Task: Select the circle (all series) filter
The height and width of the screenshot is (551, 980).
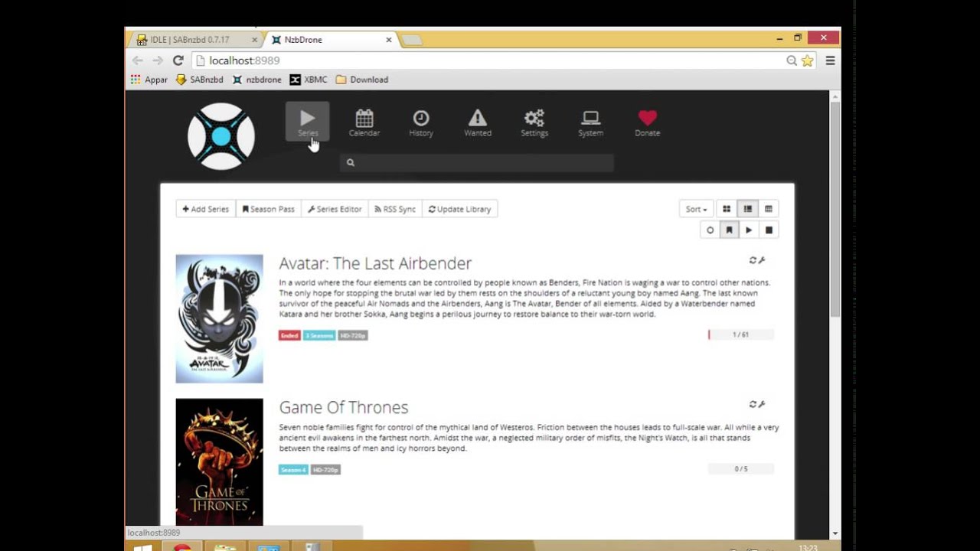Action: (x=710, y=230)
